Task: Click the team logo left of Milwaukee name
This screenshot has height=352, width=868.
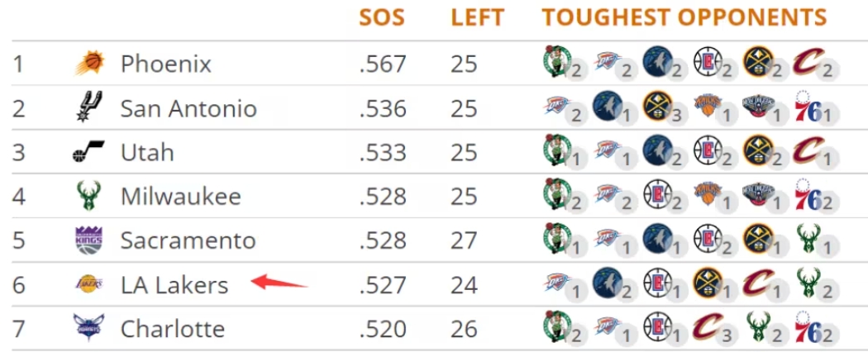Action: tap(88, 196)
